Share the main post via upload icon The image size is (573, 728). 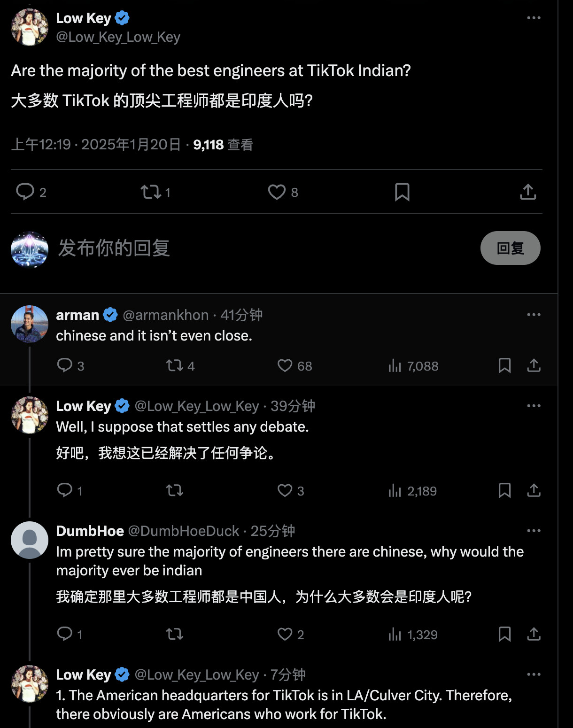pyautogui.click(x=528, y=192)
